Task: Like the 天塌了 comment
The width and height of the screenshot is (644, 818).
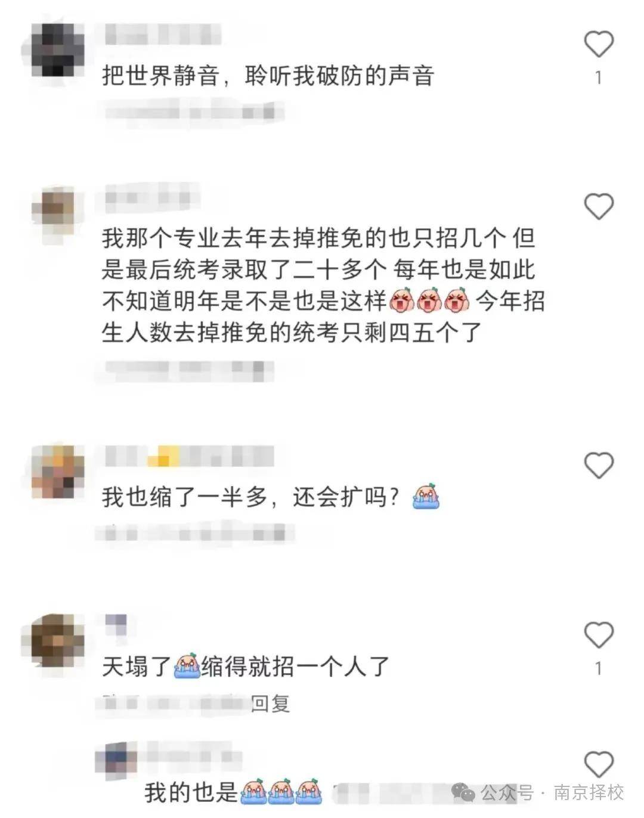Action: coord(598,634)
